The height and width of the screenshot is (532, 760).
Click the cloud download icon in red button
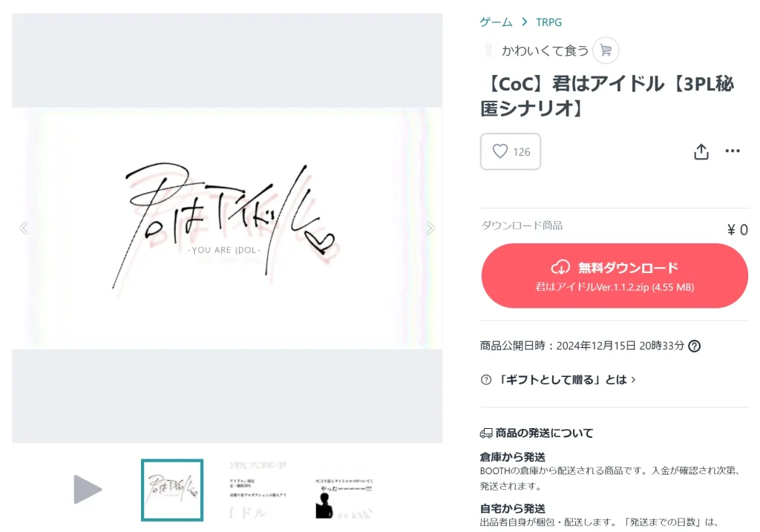coord(560,267)
